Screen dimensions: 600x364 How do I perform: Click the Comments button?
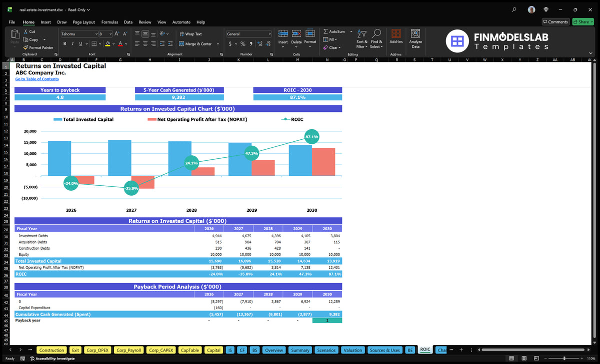point(555,22)
